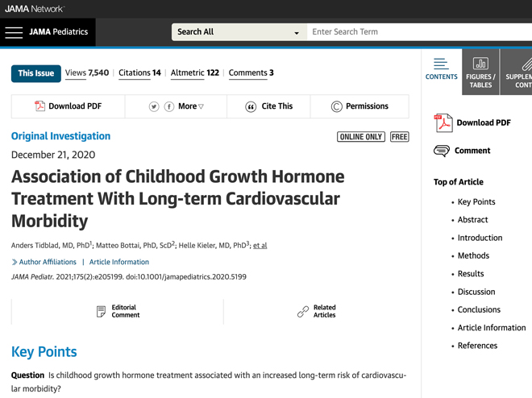532x398 pixels.
Task: Click the This Issue button
Action: 36,73
